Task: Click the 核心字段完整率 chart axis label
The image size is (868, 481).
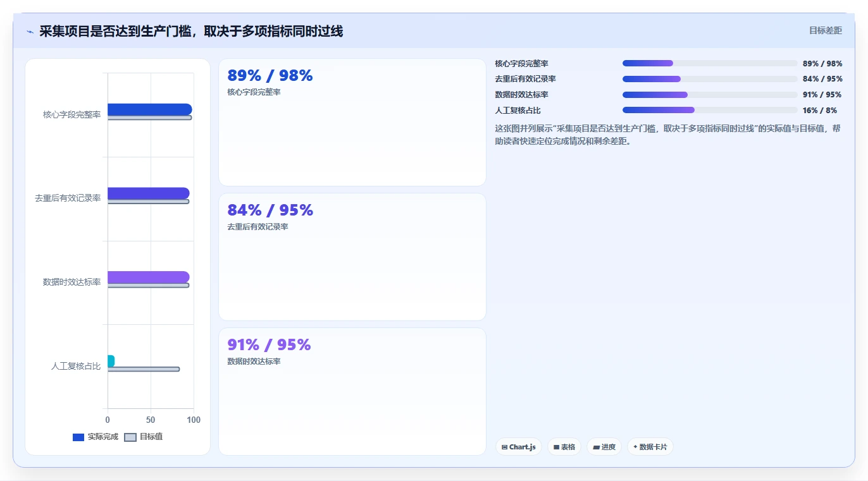Action: pyautogui.click(x=72, y=114)
